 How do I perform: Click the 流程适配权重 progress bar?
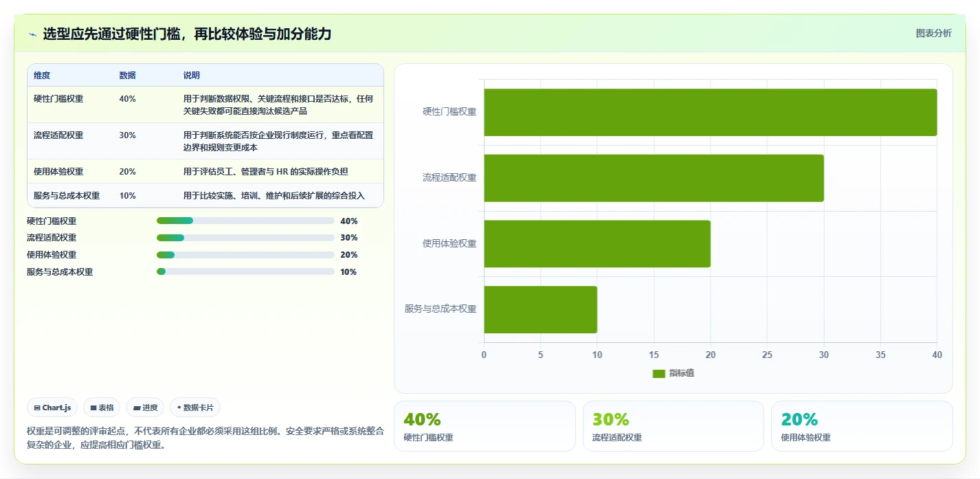pyautogui.click(x=245, y=238)
